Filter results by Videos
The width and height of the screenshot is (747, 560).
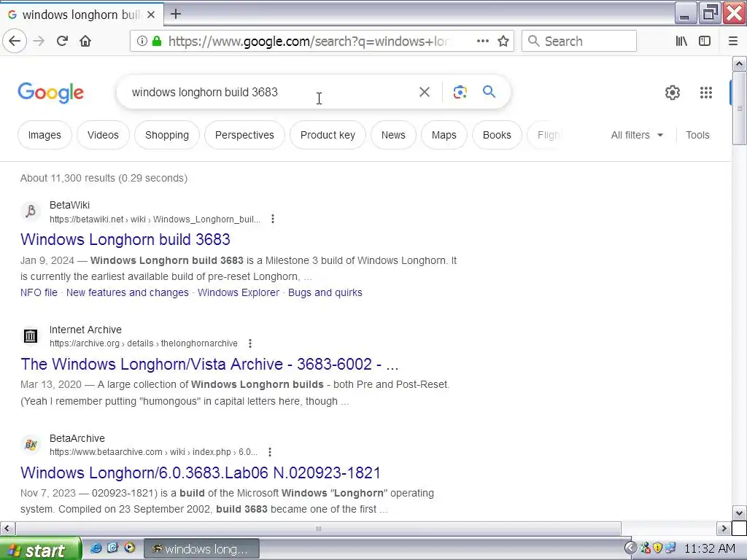pyautogui.click(x=103, y=135)
